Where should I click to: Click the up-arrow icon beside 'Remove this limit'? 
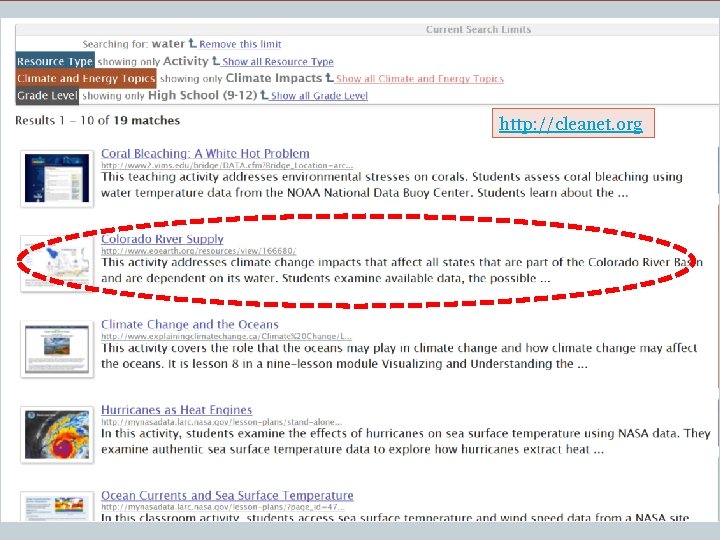coord(192,43)
